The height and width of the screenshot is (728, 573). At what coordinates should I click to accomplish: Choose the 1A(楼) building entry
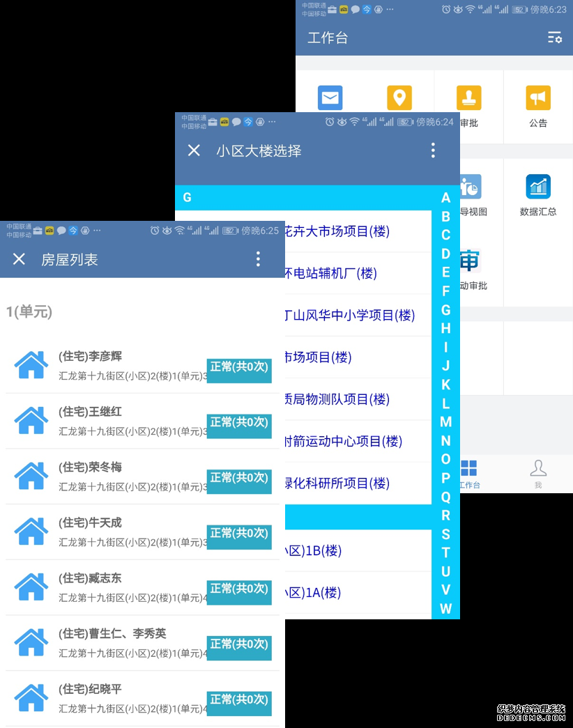[x=358, y=592]
